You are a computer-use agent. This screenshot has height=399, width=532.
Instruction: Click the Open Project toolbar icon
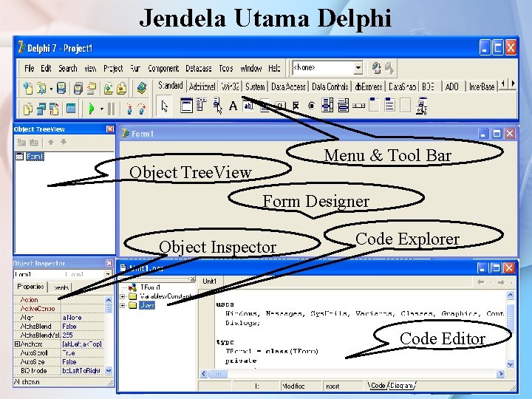coord(92,88)
